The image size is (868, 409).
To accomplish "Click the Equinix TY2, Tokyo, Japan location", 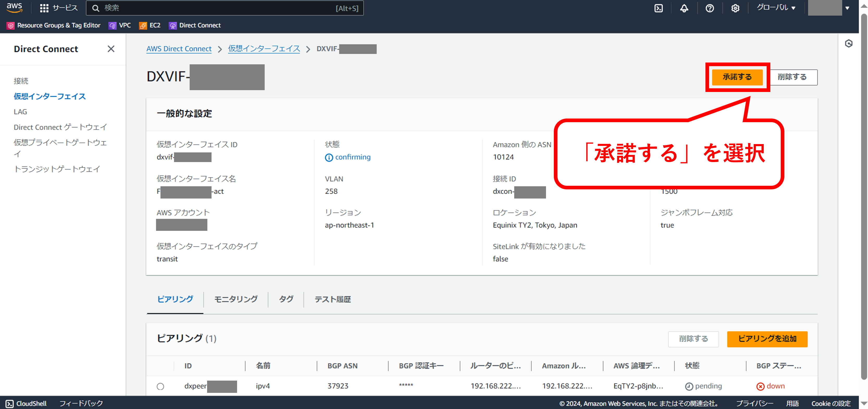I will (535, 225).
